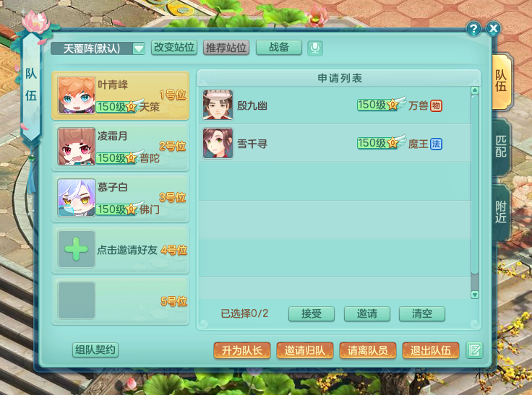Select 凌霜月's avatar in slot two

(x=77, y=147)
